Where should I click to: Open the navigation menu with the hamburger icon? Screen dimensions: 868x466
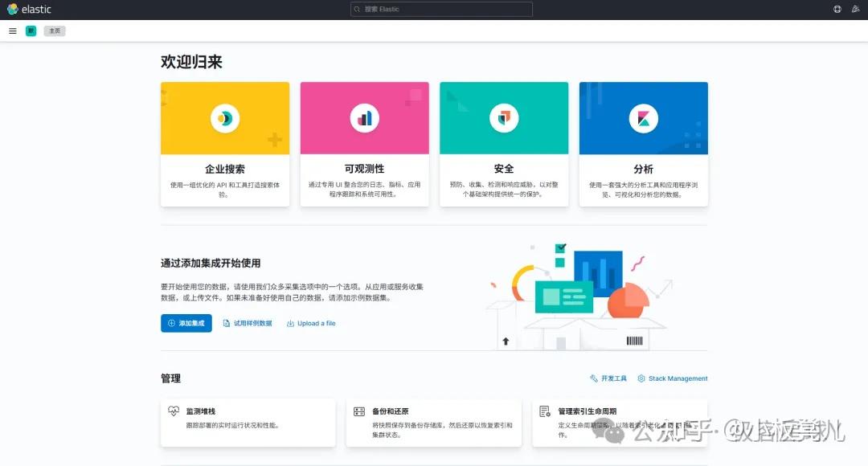pyautogui.click(x=12, y=31)
